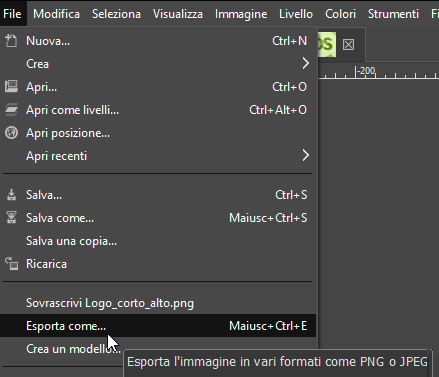The width and height of the screenshot is (439, 377).
Task: Expand the Apri recenti submenu arrow
Action: [305, 155]
